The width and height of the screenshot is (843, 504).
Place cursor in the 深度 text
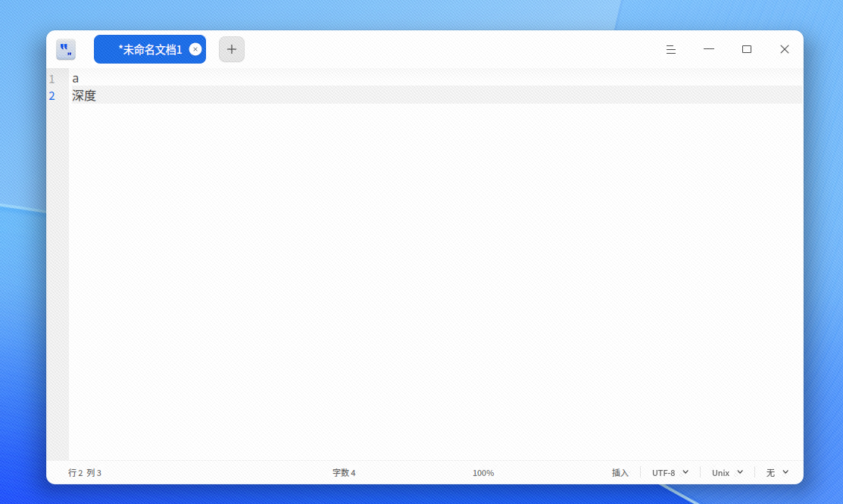coord(84,95)
